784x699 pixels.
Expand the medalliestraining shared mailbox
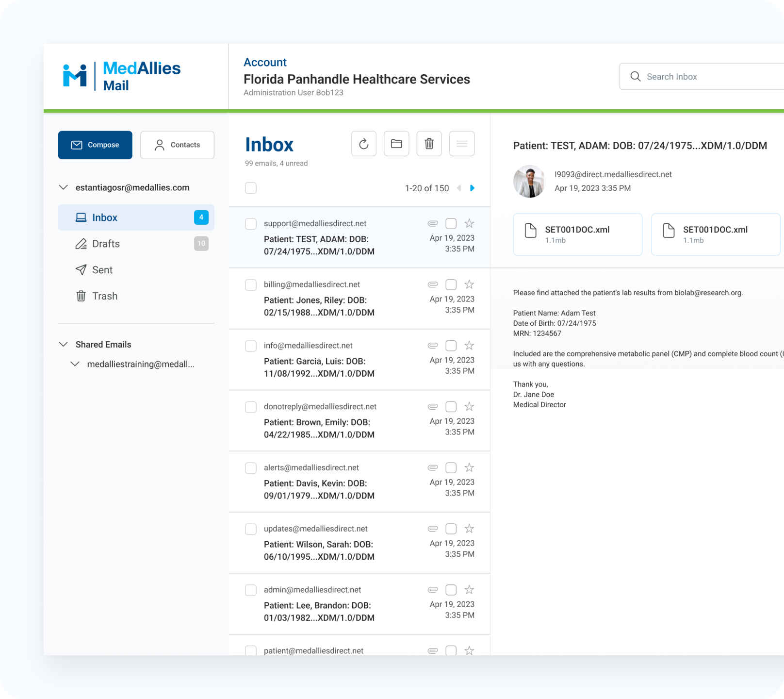click(75, 364)
